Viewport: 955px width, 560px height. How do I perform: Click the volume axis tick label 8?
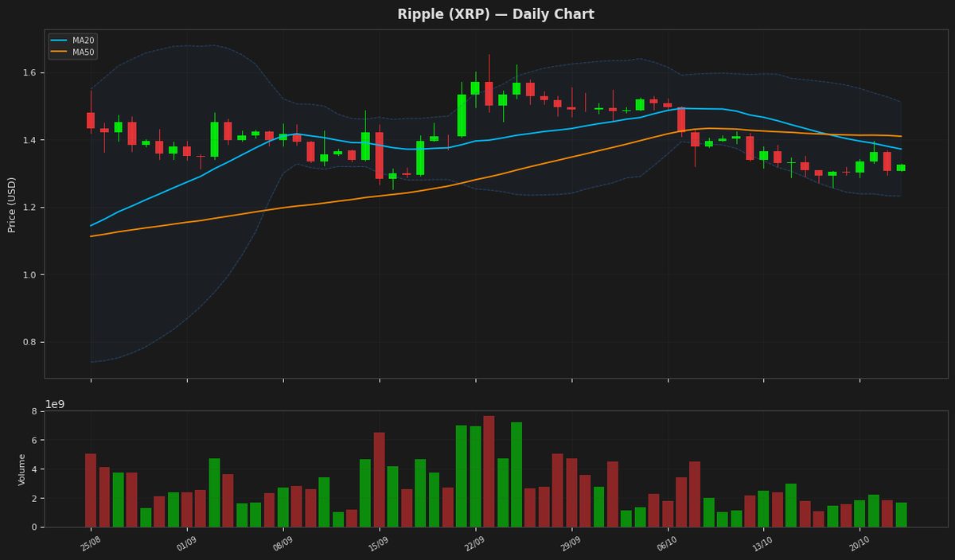(x=34, y=411)
